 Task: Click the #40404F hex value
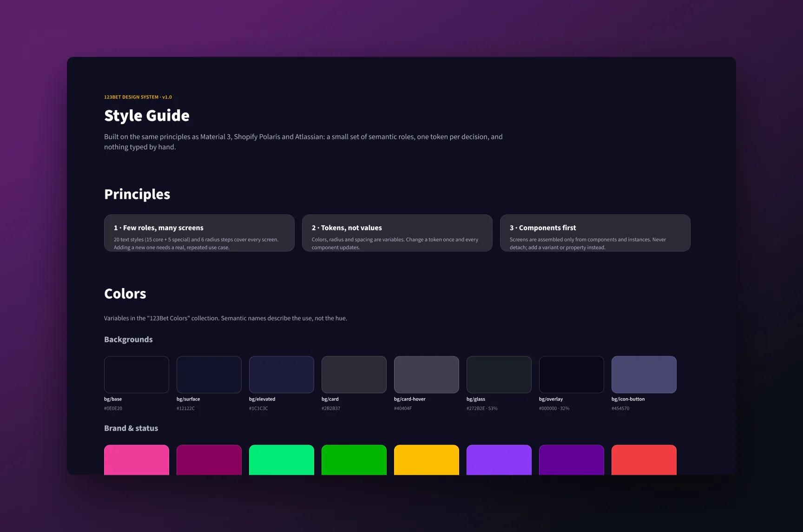click(403, 408)
